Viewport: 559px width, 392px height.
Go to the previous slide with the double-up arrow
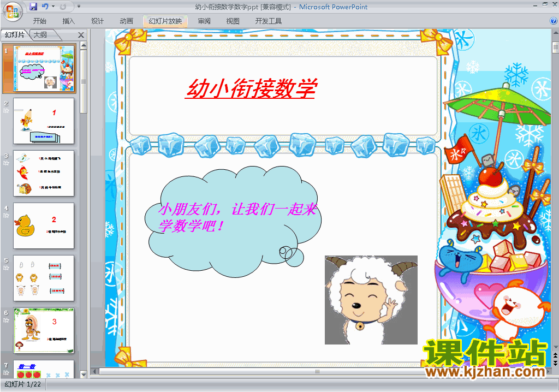click(555, 355)
